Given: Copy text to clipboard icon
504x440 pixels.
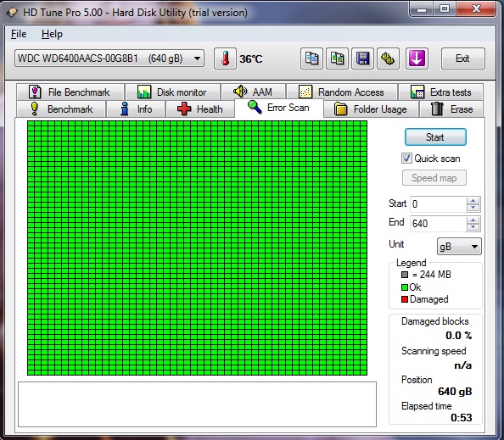Looking at the screenshot, I should [311, 58].
